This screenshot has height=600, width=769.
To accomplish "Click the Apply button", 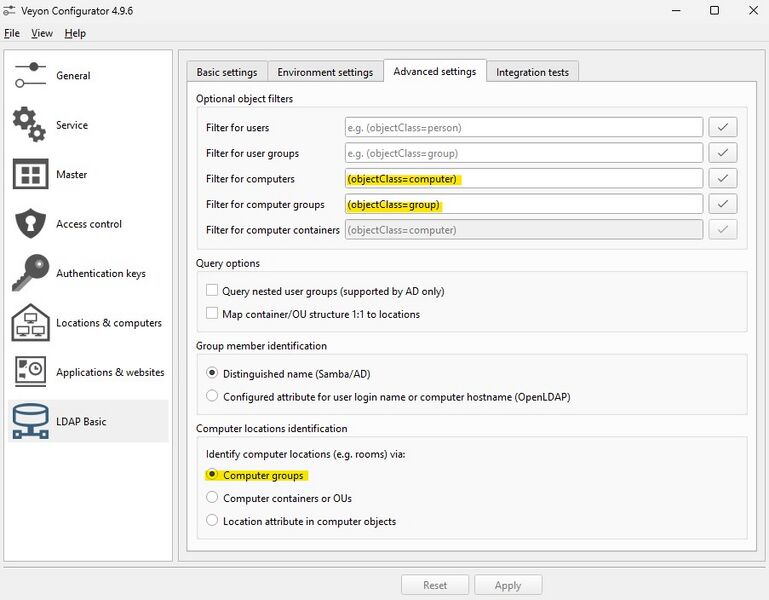I will pos(508,585).
